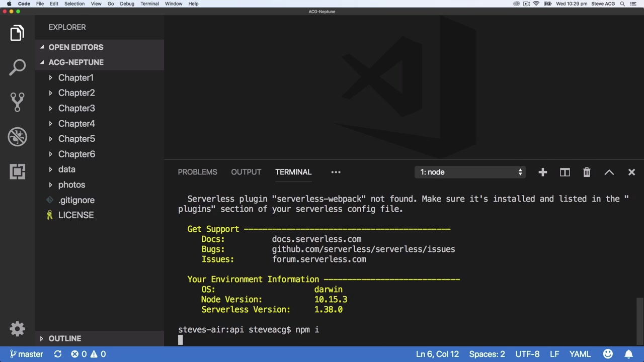Expand the Chapter5 folder
This screenshot has height=362, width=644.
tap(76, 139)
